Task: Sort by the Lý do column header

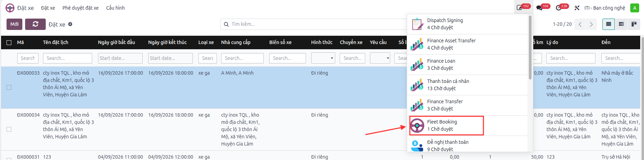Action: [552, 42]
